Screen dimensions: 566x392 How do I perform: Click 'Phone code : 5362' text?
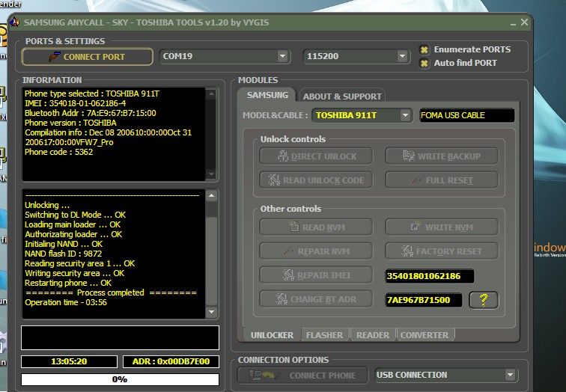(x=59, y=152)
